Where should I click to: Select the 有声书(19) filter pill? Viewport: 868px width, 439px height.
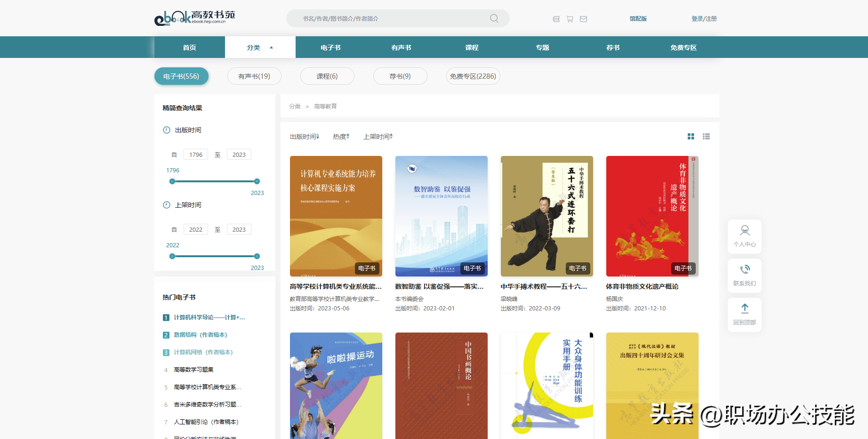click(254, 76)
